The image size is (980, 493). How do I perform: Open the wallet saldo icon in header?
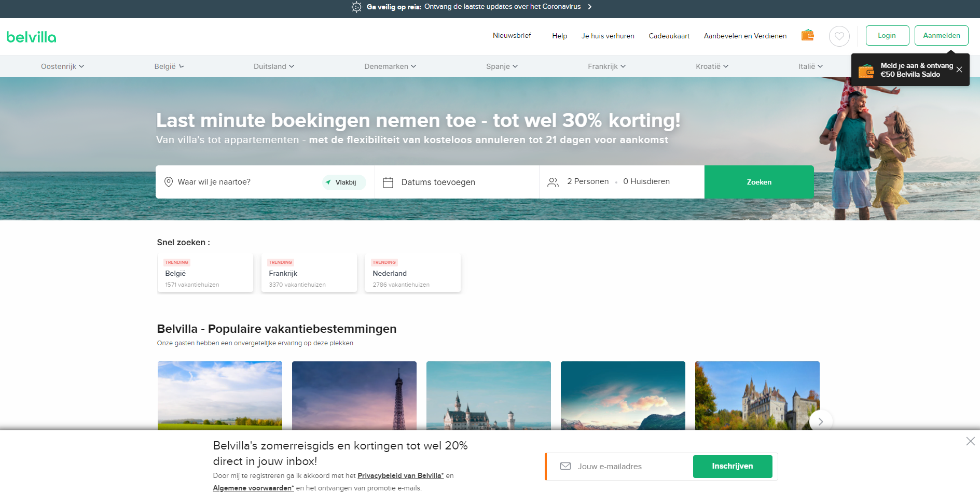coord(808,35)
